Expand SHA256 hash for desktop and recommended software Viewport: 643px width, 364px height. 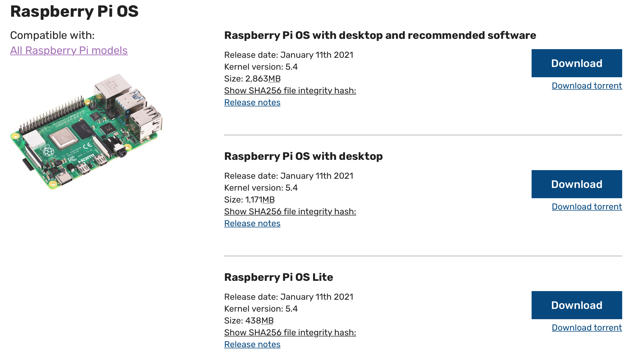click(x=290, y=90)
